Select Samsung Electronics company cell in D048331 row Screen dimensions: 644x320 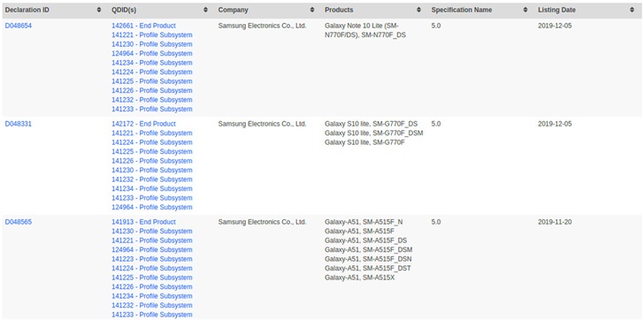pyautogui.click(x=262, y=124)
